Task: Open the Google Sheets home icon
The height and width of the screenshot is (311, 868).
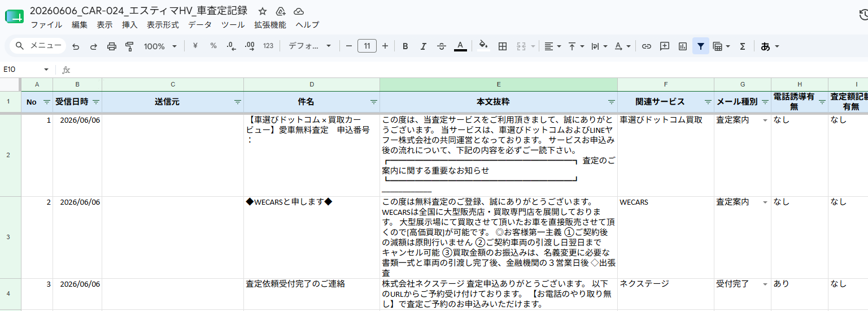Action: (14, 16)
